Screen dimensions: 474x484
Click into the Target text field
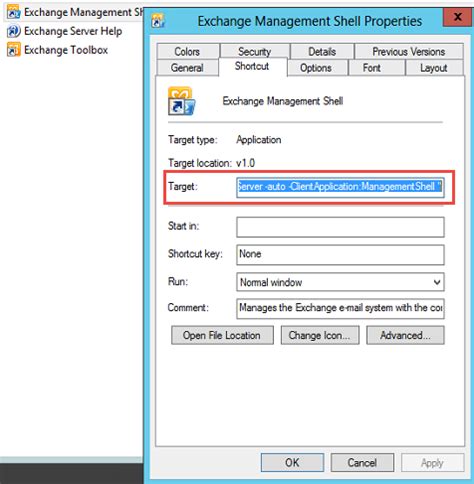point(340,187)
